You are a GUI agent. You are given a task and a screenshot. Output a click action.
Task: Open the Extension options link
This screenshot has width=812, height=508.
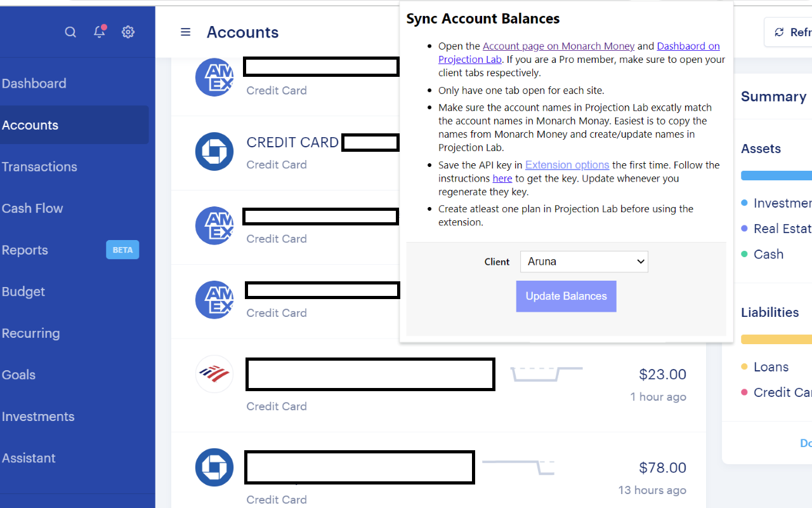567,165
